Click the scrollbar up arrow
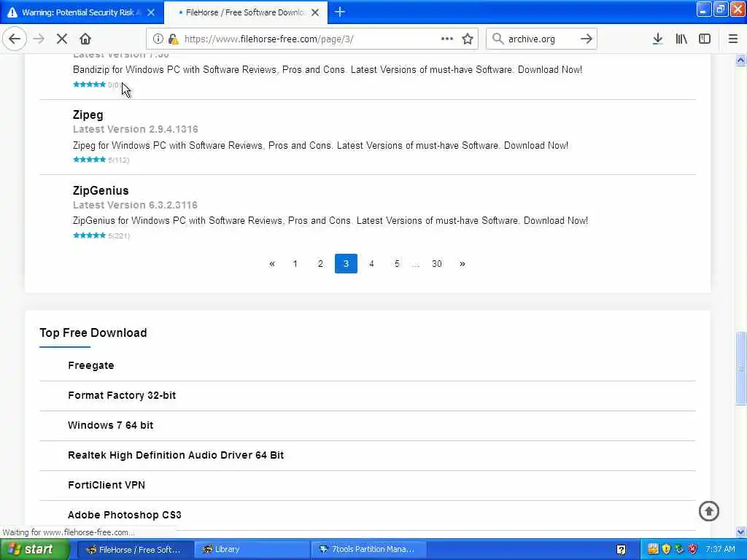This screenshot has width=747, height=560. (x=740, y=60)
